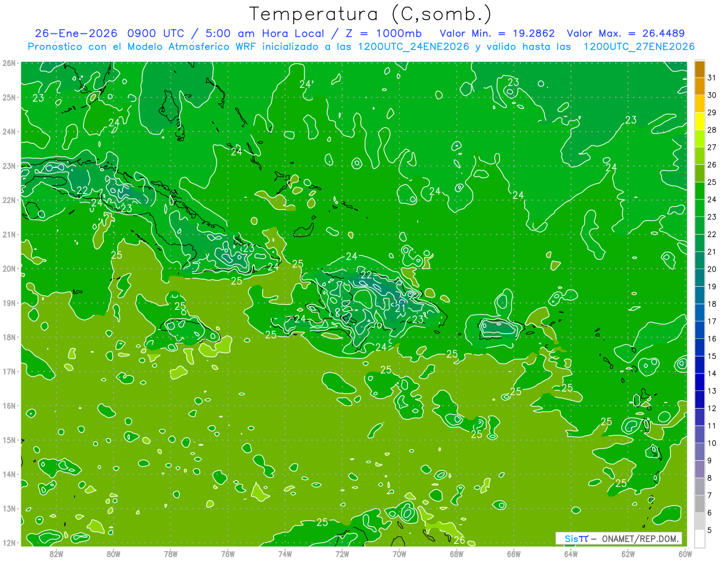Click the '82W' longitude axis label

(x=56, y=553)
